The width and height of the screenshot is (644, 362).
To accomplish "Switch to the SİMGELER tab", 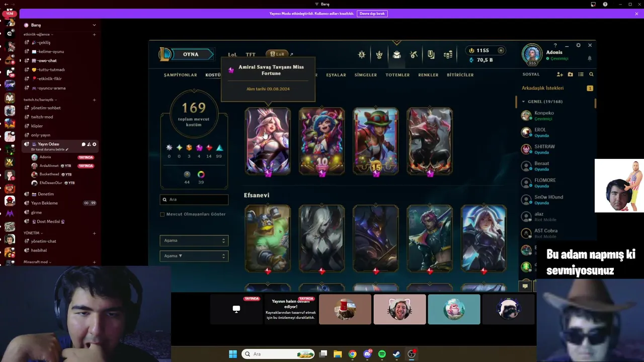I will point(366,75).
